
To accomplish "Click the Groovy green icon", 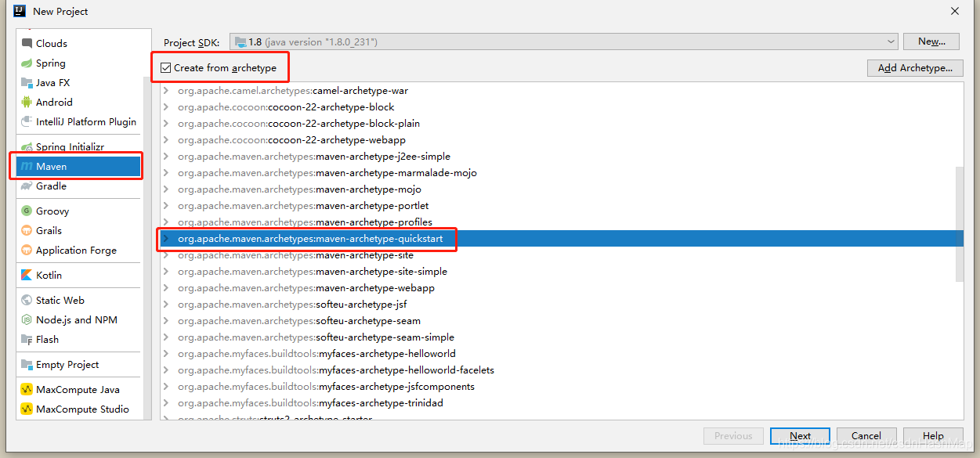I will click(x=27, y=211).
